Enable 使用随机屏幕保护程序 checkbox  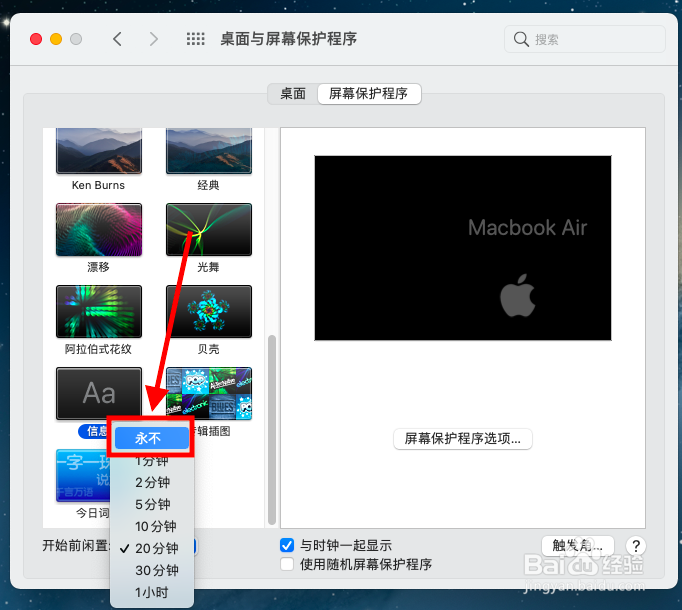click(287, 564)
